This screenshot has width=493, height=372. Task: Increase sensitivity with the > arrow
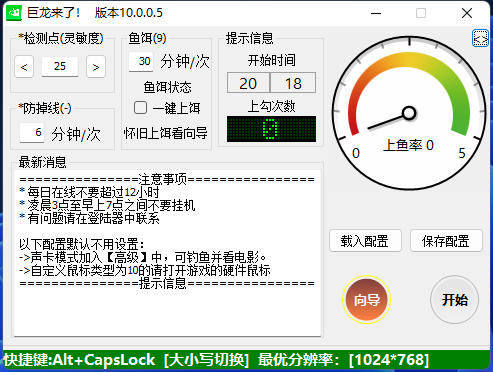(96, 67)
